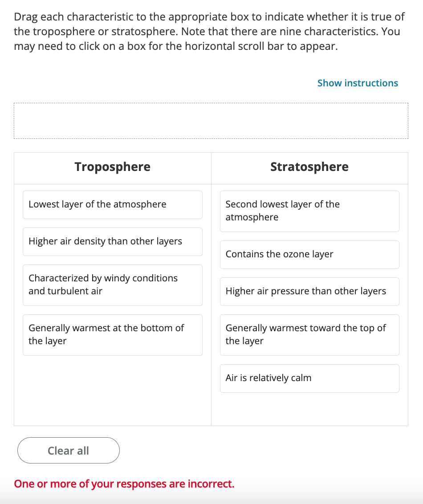This screenshot has height=504, width=423.
Task: Select the "Contains the ozone layer" card
Action: click(x=309, y=254)
